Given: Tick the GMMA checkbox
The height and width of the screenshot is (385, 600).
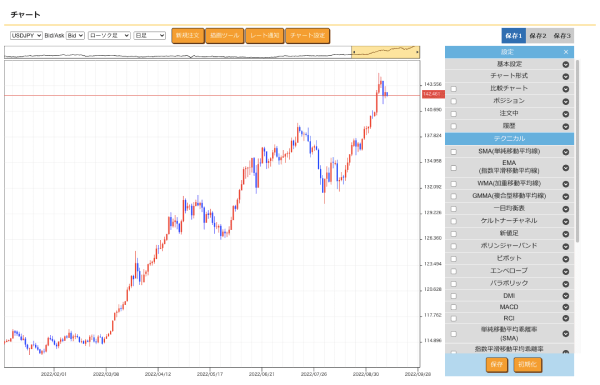Looking at the screenshot, I should [x=453, y=196].
